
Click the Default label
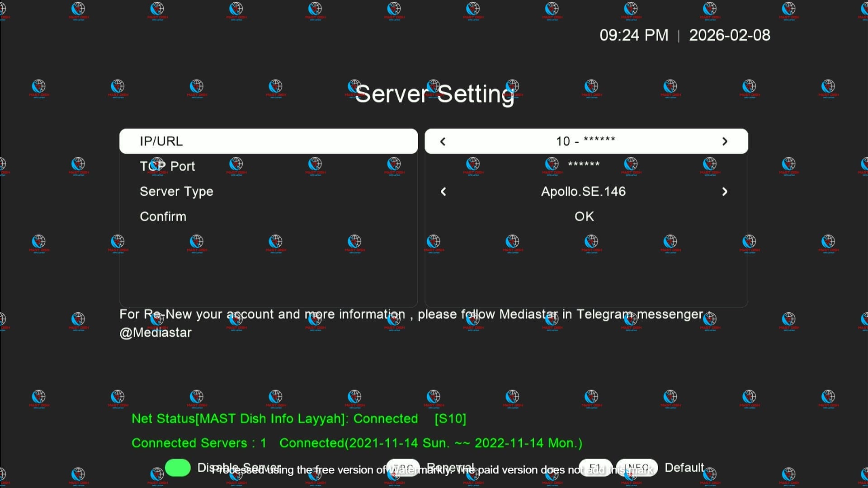tap(684, 468)
